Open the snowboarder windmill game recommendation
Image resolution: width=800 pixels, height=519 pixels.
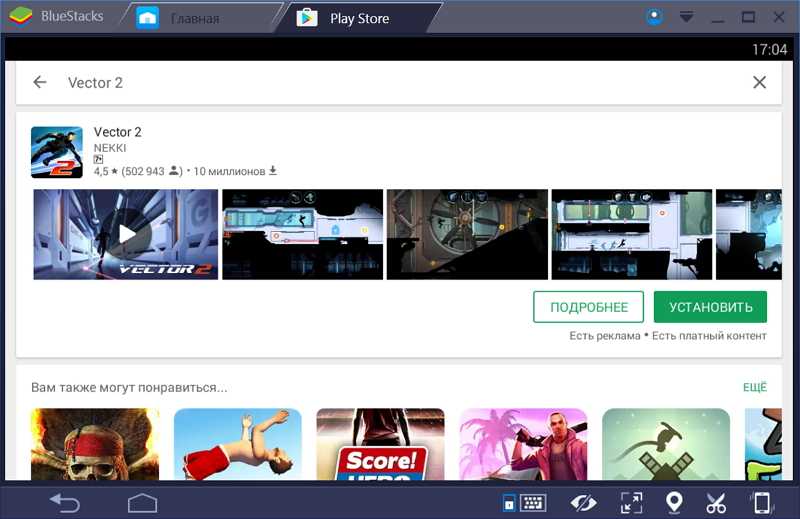[x=666, y=444]
